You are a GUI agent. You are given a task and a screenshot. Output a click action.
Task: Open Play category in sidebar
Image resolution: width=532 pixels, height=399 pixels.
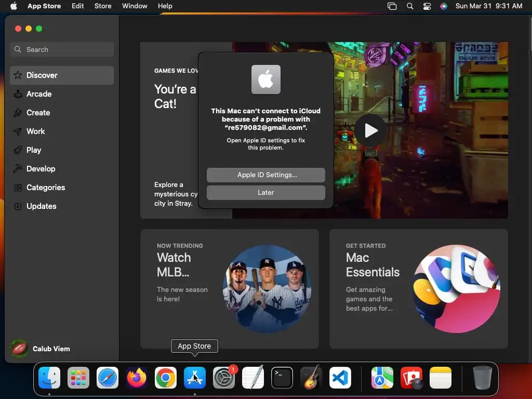[62, 150]
